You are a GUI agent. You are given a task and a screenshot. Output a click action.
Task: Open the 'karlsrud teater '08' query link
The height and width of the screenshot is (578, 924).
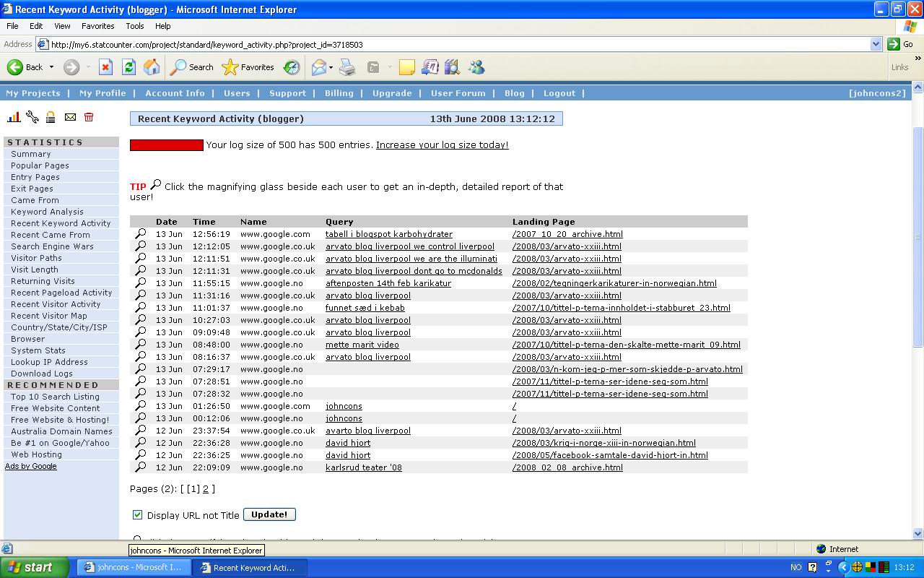(x=364, y=467)
